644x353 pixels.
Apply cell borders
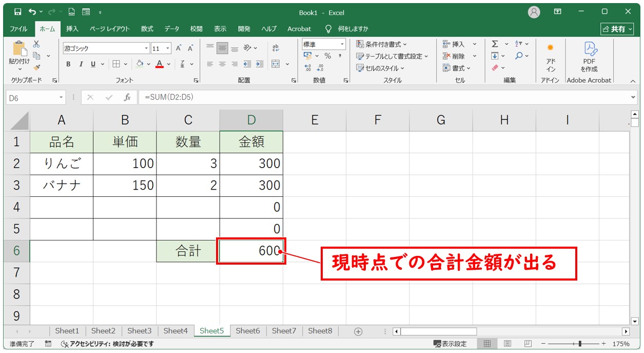click(116, 64)
